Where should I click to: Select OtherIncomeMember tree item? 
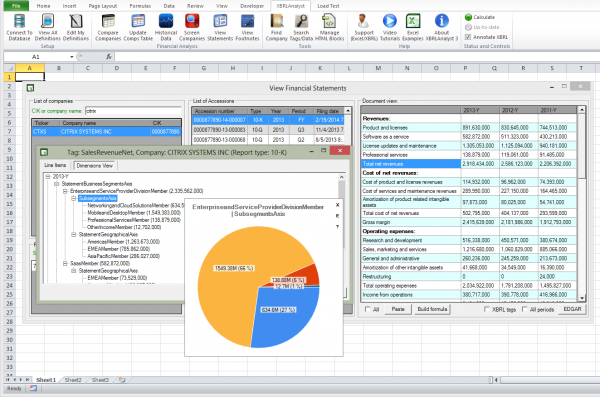[x=124, y=227]
